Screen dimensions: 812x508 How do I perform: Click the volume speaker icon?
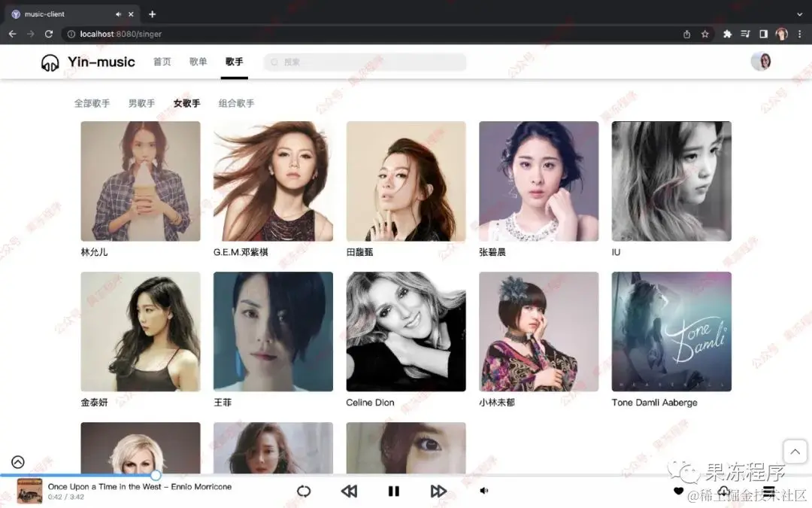click(x=484, y=491)
